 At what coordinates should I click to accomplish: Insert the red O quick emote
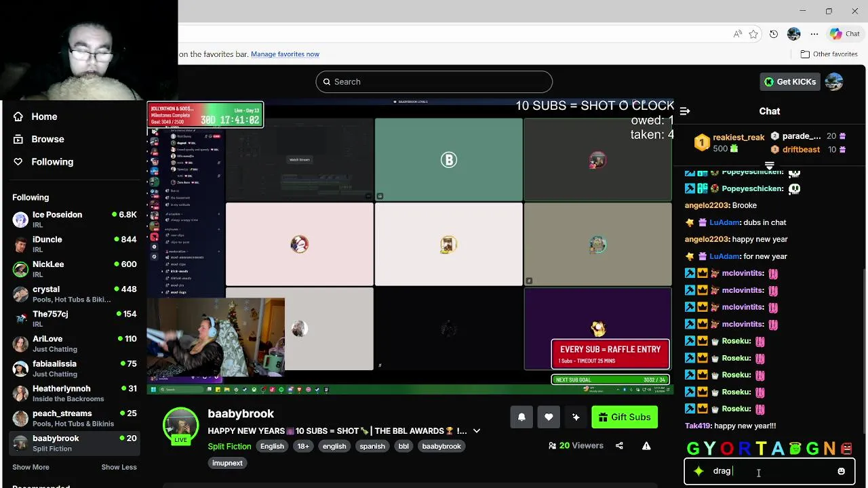[727, 448]
